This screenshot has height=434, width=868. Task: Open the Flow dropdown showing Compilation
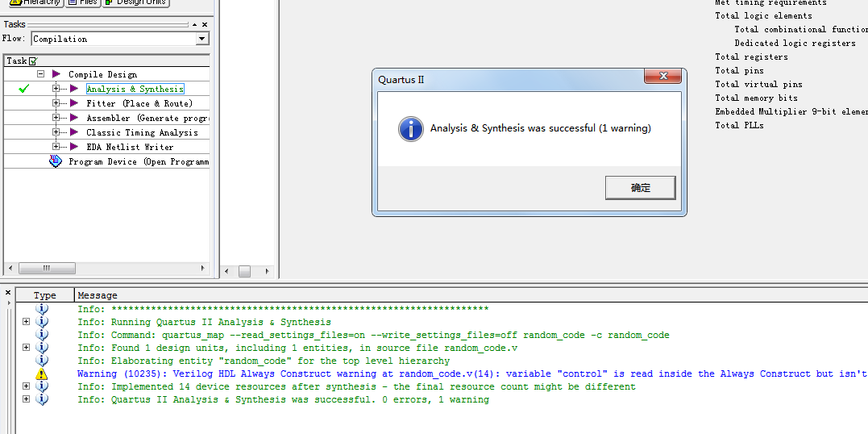click(202, 39)
